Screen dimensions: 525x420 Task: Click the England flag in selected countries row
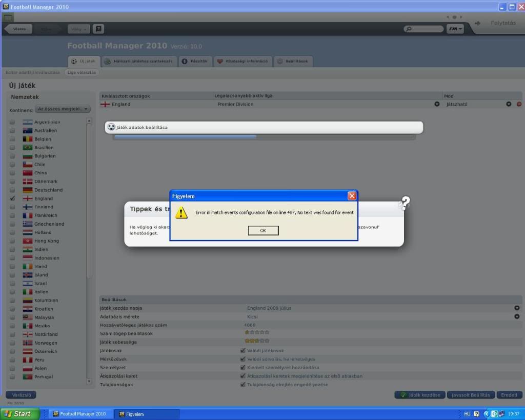pyautogui.click(x=105, y=104)
